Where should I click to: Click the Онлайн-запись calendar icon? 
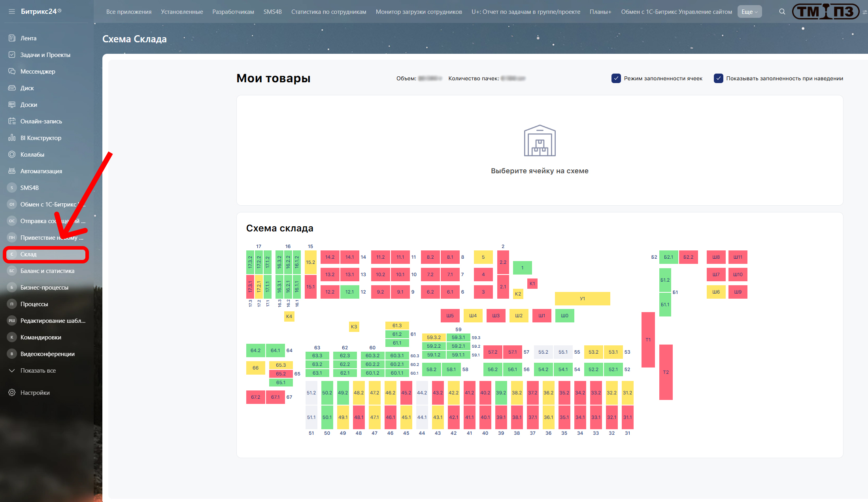pyautogui.click(x=12, y=121)
